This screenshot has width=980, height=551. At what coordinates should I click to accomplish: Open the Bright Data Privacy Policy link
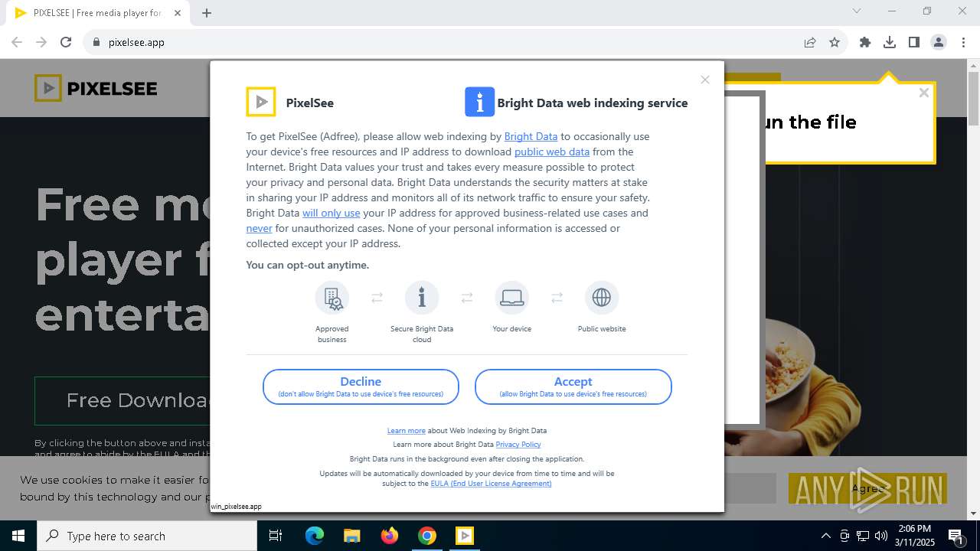click(518, 445)
